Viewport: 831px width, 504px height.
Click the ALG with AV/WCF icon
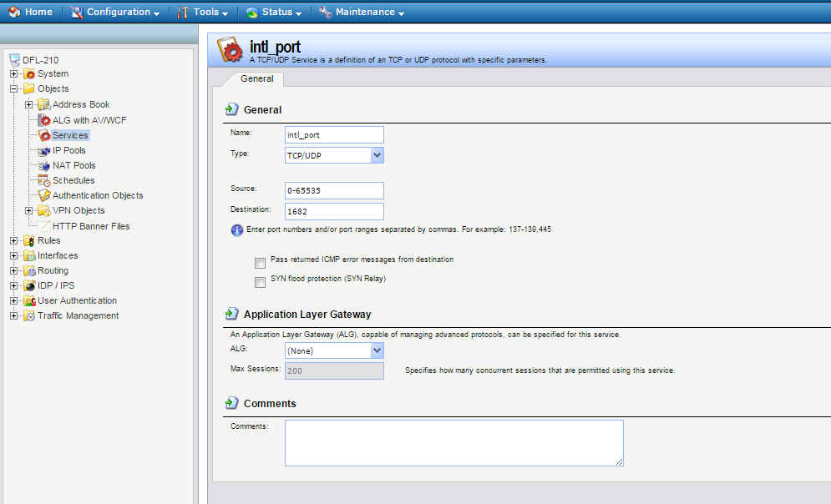point(44,120)
